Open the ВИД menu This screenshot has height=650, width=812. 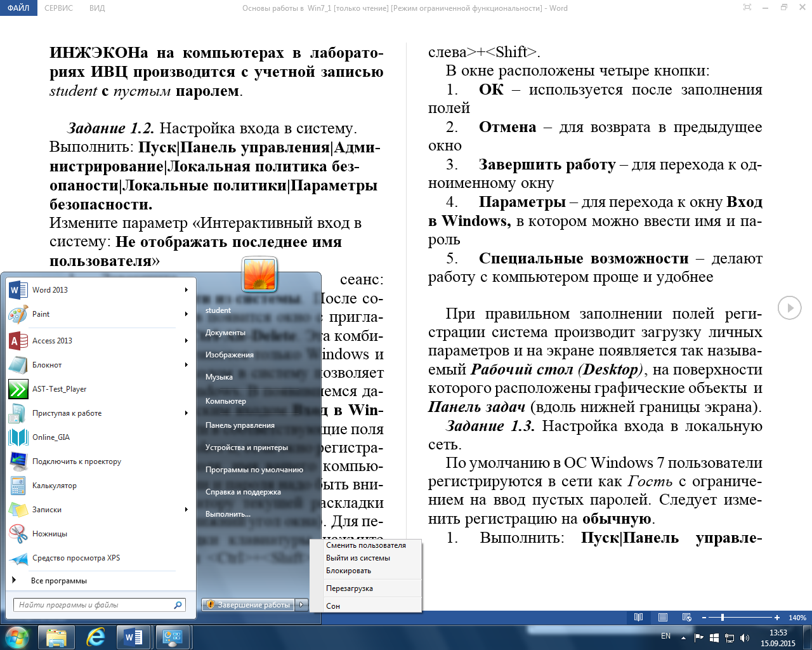click(97, 8)
